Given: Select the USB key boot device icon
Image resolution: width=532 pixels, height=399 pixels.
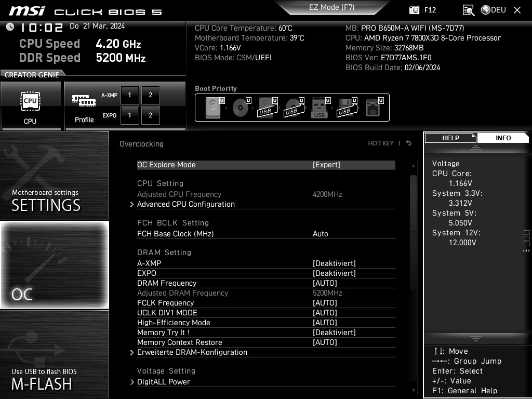Looking at the screenshot, I should click(x=321, y=108).
